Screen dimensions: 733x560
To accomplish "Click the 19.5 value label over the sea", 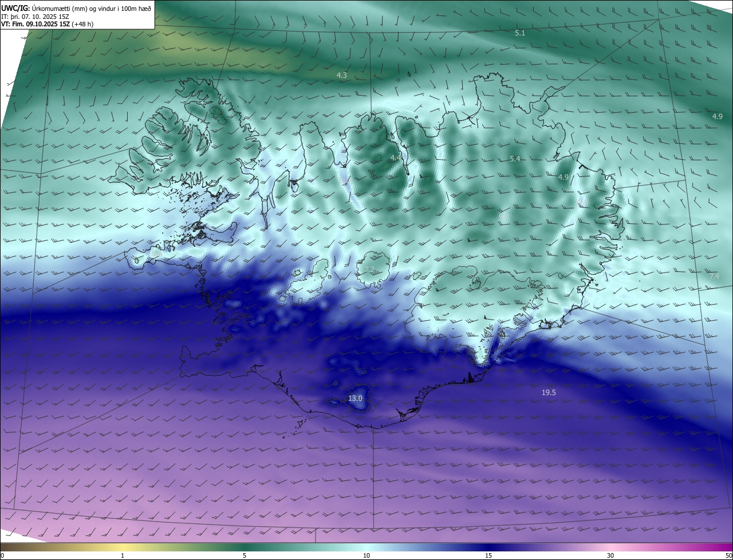I will 549,393.
